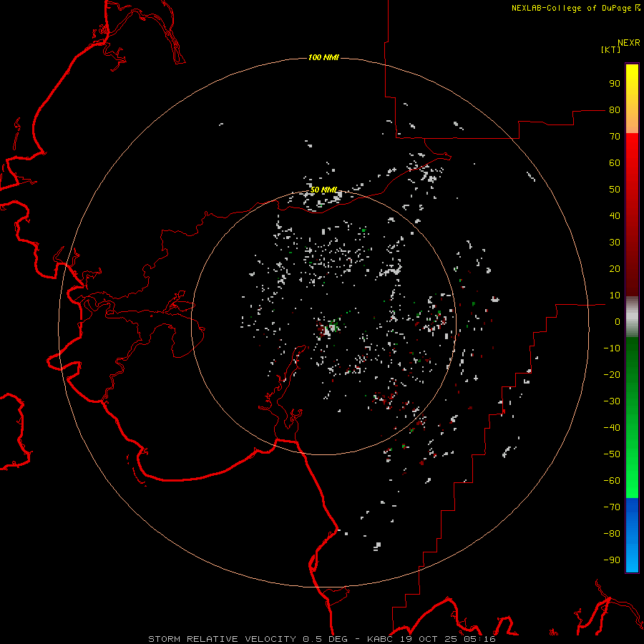Click the 10 value on the velocity scale

click(615, 296)
